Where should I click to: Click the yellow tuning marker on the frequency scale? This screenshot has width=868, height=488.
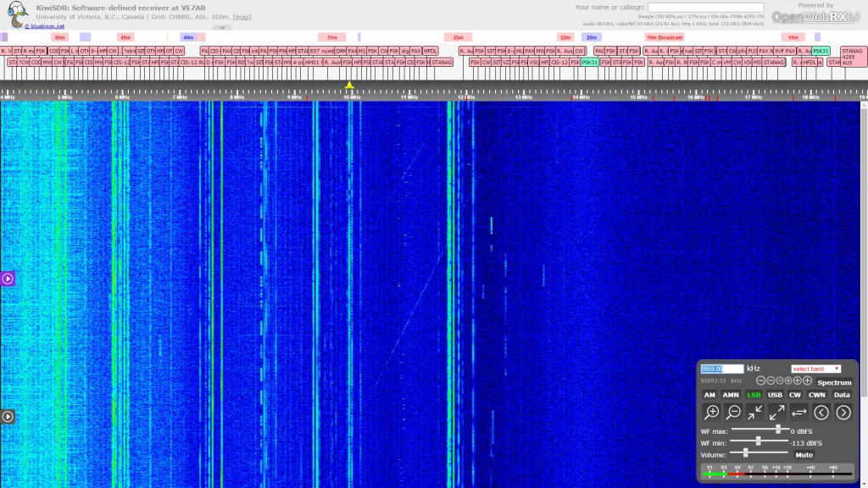349,86
